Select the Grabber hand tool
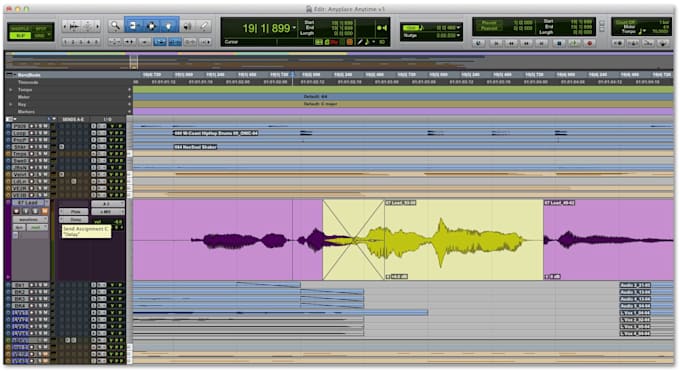The image size is (680, 373). click(169, 26)
